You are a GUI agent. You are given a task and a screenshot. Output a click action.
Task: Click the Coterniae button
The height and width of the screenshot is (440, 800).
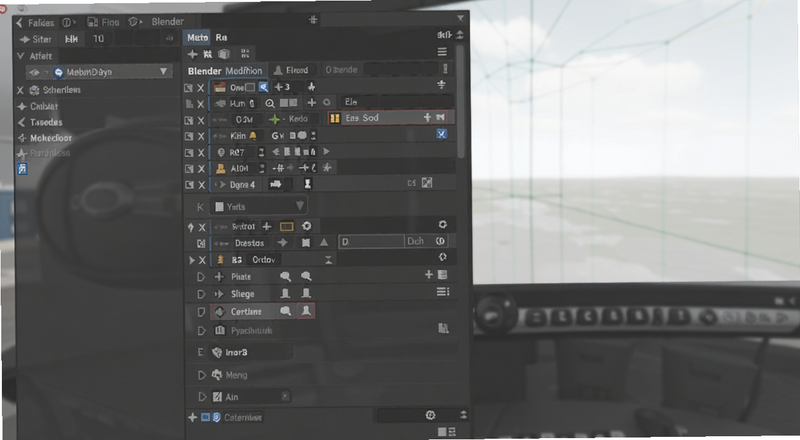pos(243,418)
